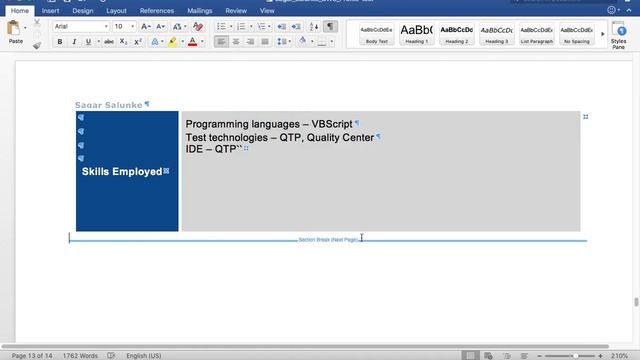
Task: Decrease font size with A-down icon
Action: point(160,27)
